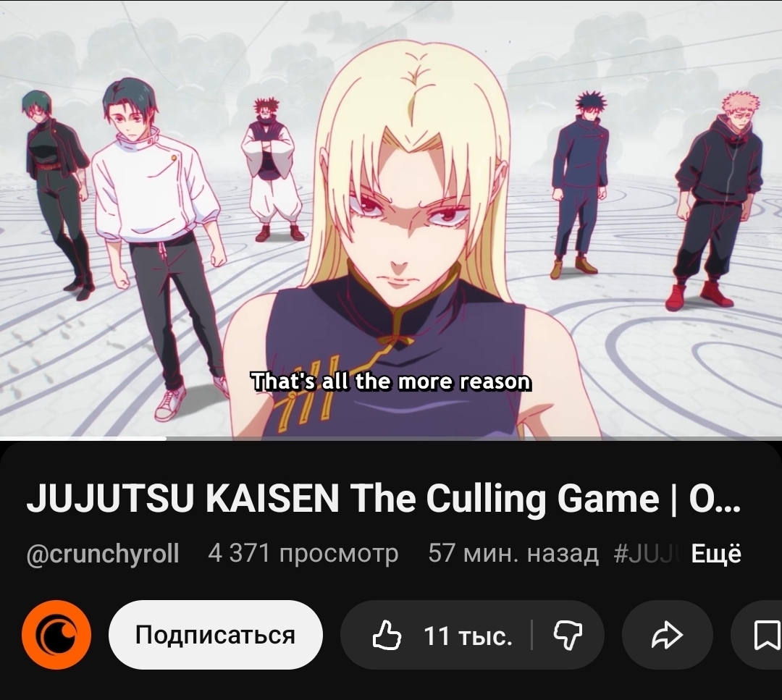Screen dimensions: 782x700
Task: Click the 11 тыс. like count
Action: tap(468, 636)
